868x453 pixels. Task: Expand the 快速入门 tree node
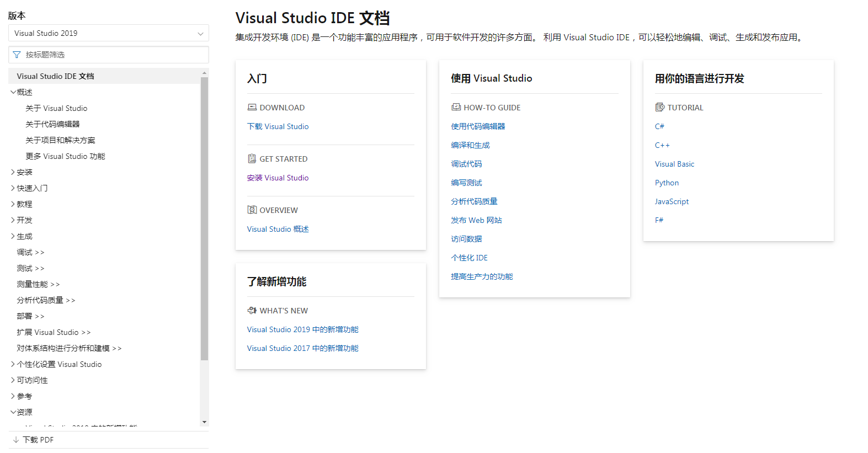pyautogui.click(x=13, y=188)
